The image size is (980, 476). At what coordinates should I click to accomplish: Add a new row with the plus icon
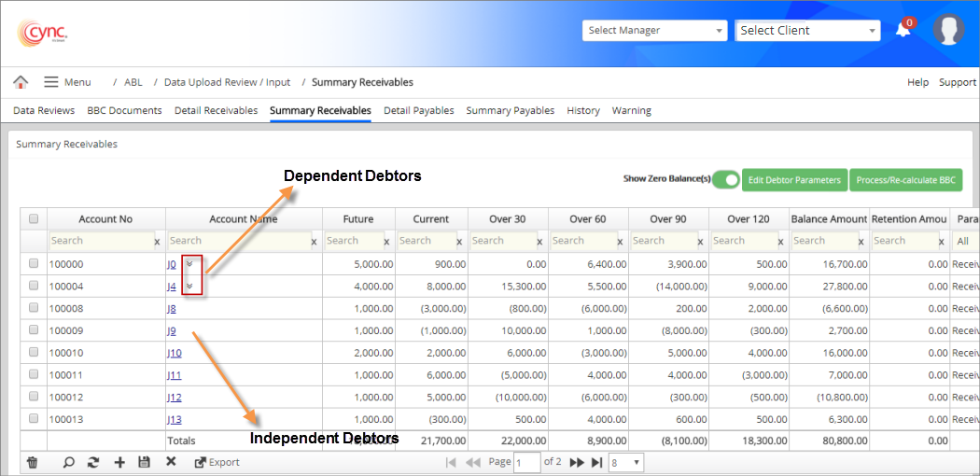(x=119, y=462)
